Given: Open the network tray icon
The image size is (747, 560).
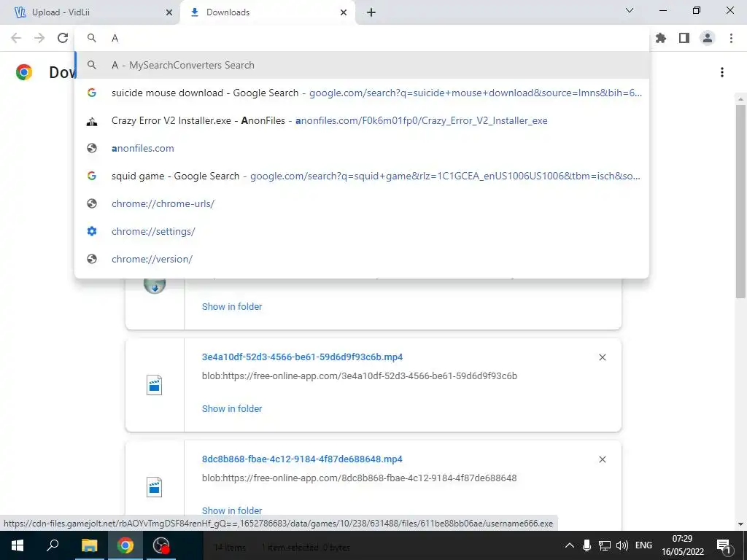Looking at the screenshot, I should pos(605,545).
